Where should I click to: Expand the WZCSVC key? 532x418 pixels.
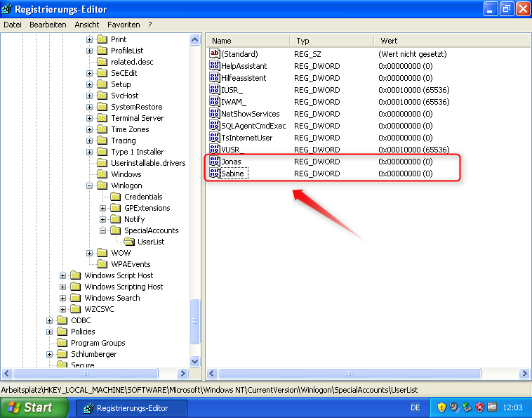62,309
